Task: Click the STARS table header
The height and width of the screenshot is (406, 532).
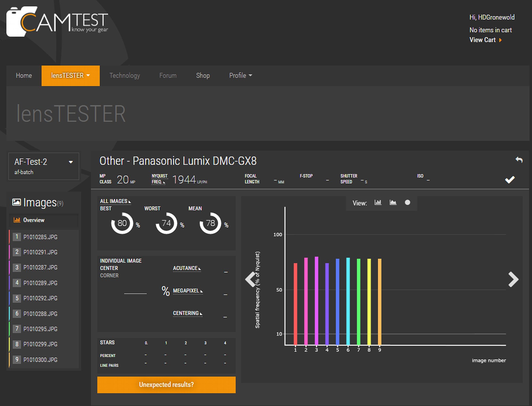Action: pyautogui.click(x=107, y=343)
